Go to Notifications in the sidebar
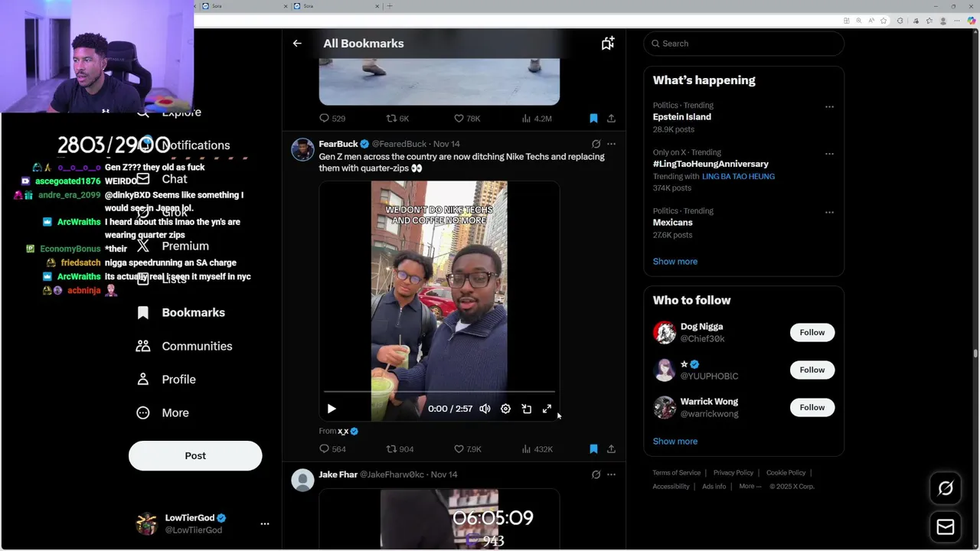Screen dimensions: 980x551 (x=184, y=145)
